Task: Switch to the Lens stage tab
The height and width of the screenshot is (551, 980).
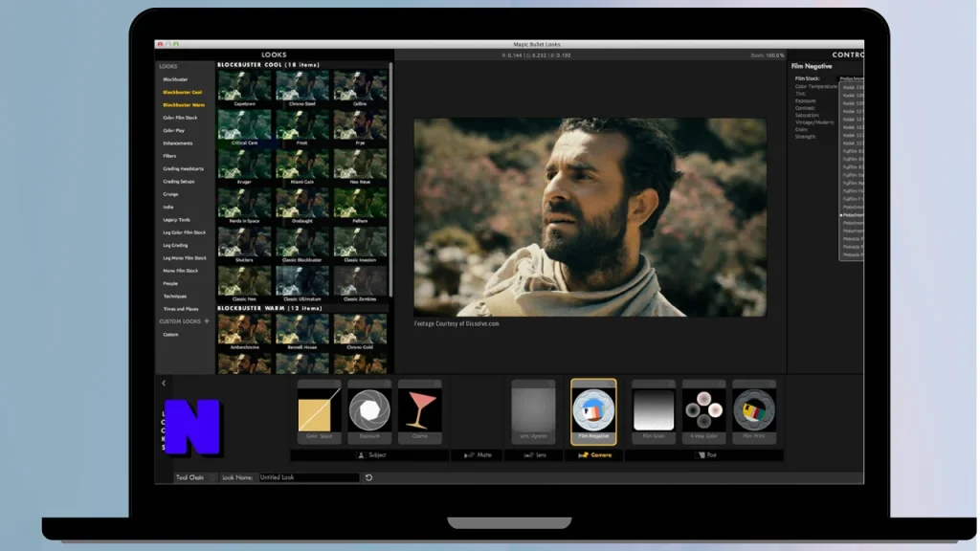Action: pyautogui.click(x=535, y=454)
